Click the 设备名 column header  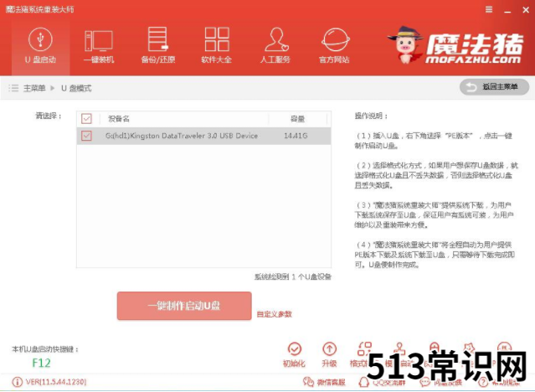tap(119, 119)
